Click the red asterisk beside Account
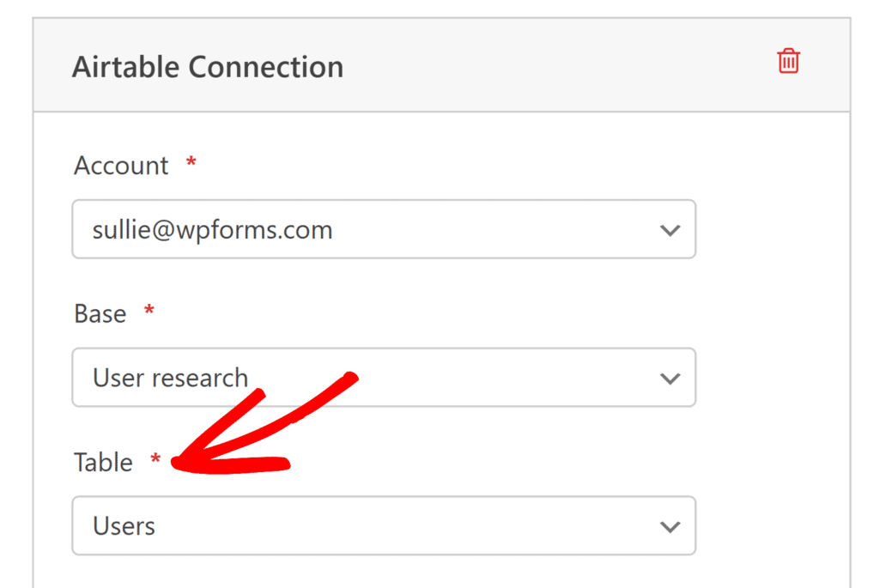Viewport: 879px width, 588px height. [x=191, y=163]
